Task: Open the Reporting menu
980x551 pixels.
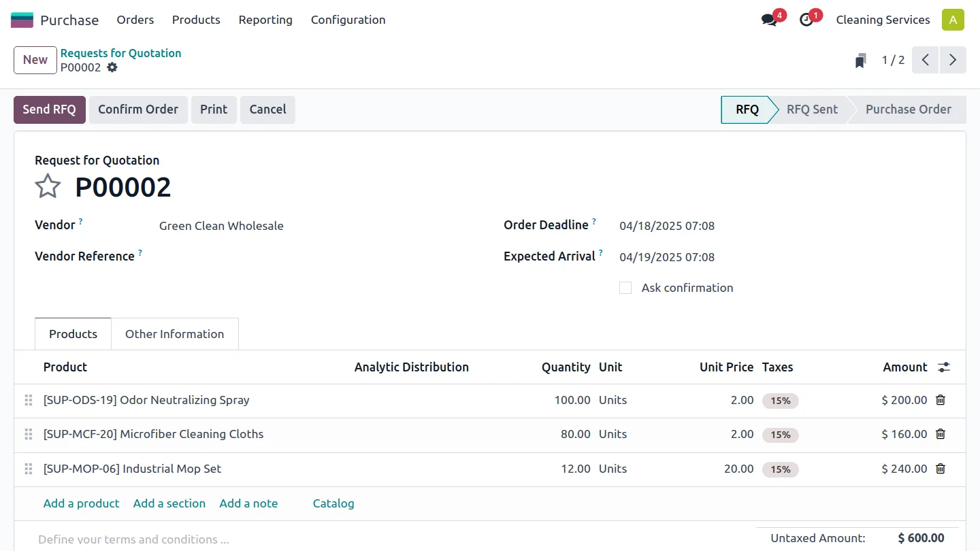Action: tap(265, 20)
